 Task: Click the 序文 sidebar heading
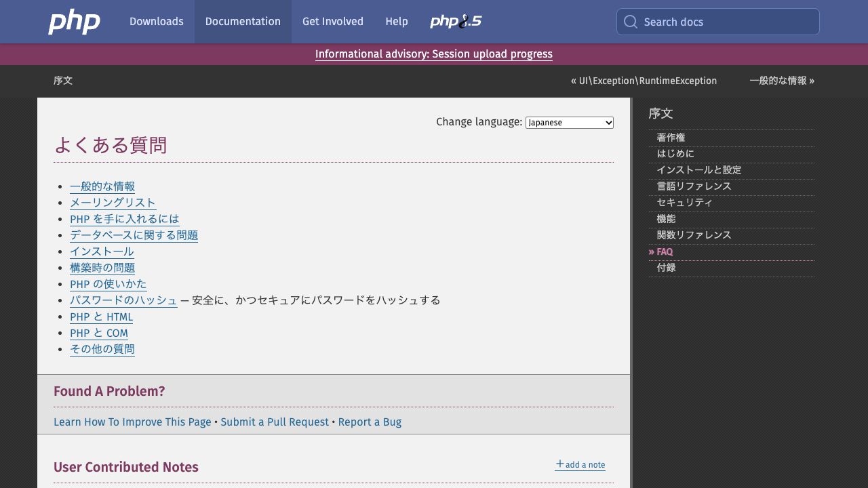pos(660,113)
